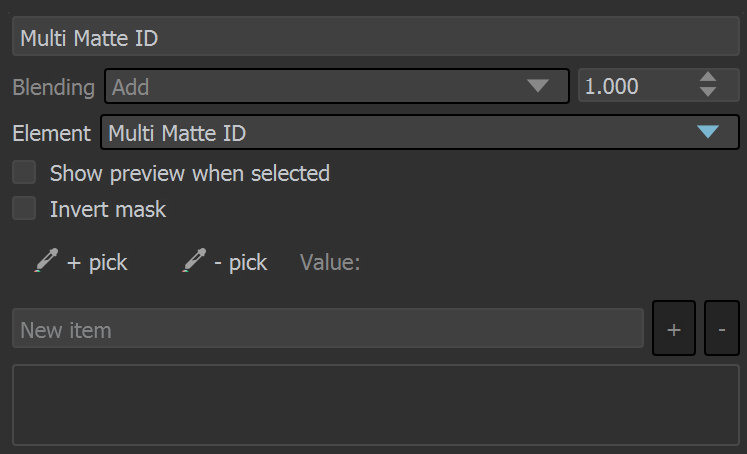The width and height of the screenshot is (747, 454).
Task: Open the Element Multi Matte ID dropdown
Action: (420, 132)
